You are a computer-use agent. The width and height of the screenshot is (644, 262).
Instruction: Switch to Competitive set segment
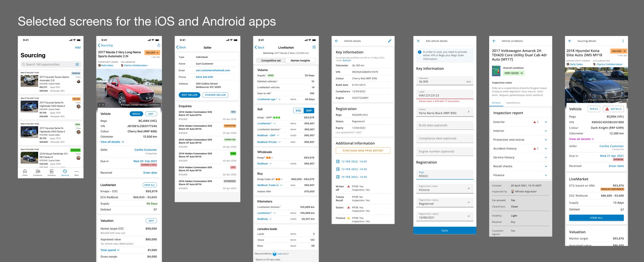click(x=271, y=61)
